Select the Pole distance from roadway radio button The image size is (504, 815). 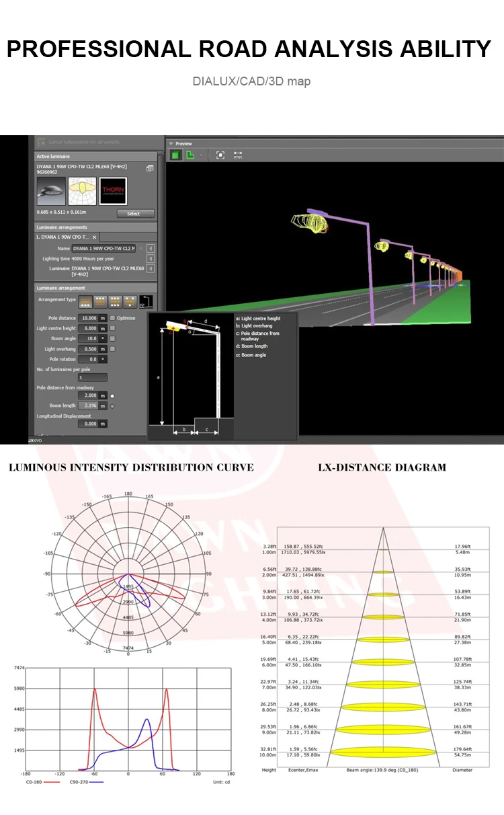coord(112,396)
